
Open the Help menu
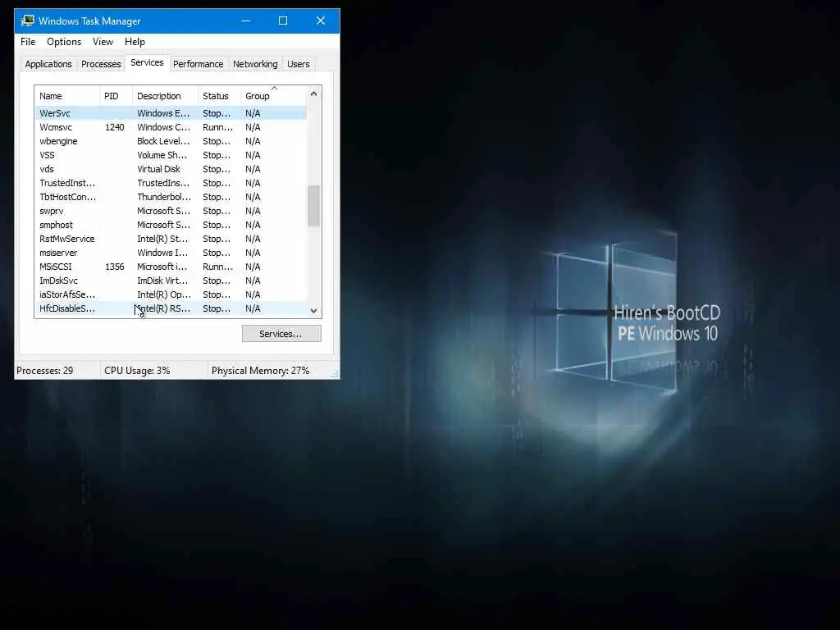coord(135,42)
